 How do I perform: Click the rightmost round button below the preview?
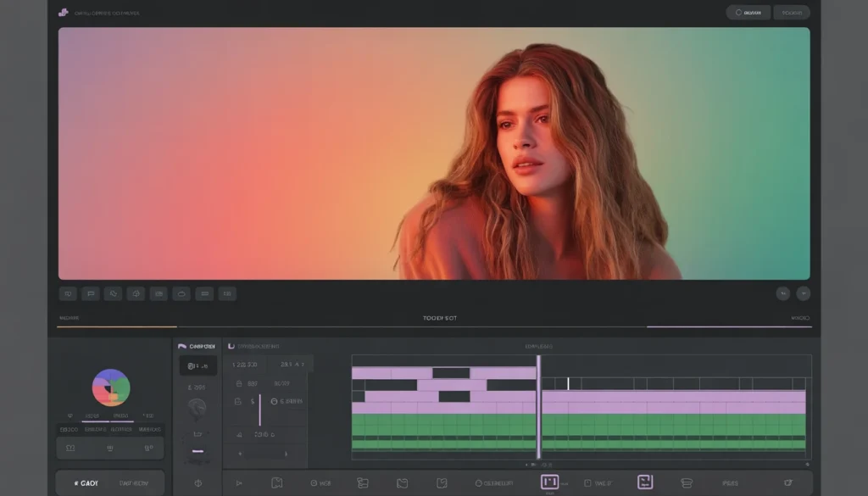point(803,293)
